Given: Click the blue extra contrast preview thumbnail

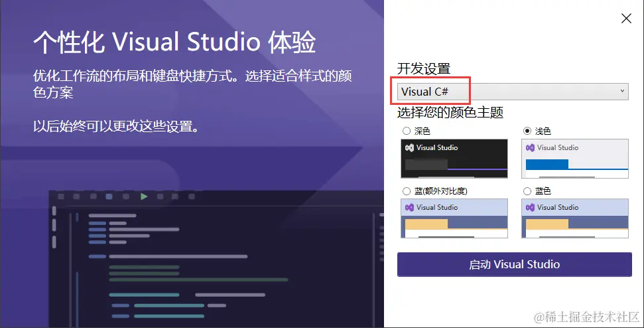Looking at the screenshot, I should 454,218.
